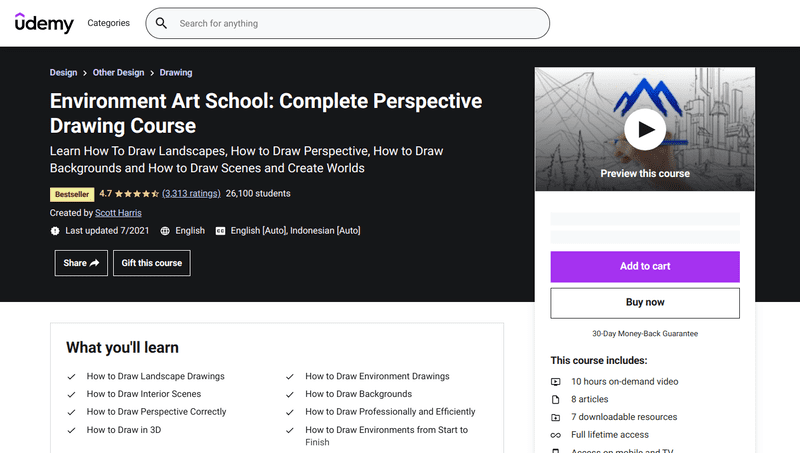Click the Last updated alert icon

pos(55,231)
